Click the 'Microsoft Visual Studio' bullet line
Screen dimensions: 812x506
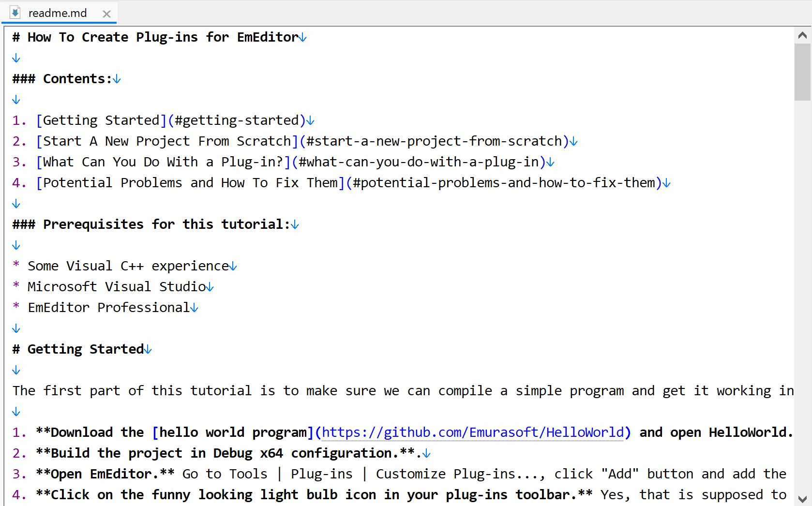tap(113, 287)
